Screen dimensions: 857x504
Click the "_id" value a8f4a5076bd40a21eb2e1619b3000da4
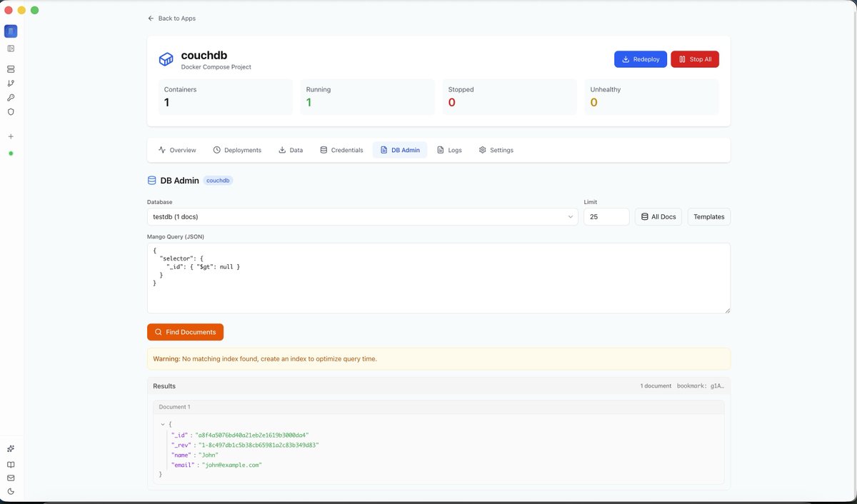[x=252, y=435]
